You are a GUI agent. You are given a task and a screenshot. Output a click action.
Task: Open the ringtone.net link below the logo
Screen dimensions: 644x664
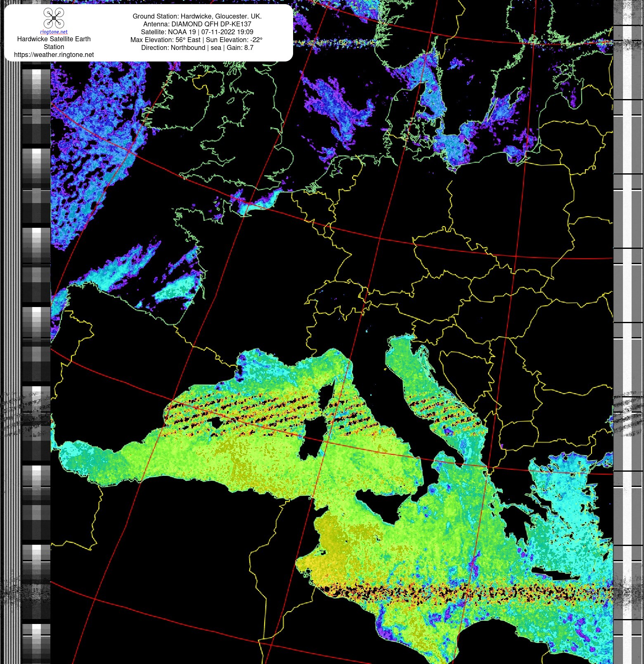coord(54,32)
